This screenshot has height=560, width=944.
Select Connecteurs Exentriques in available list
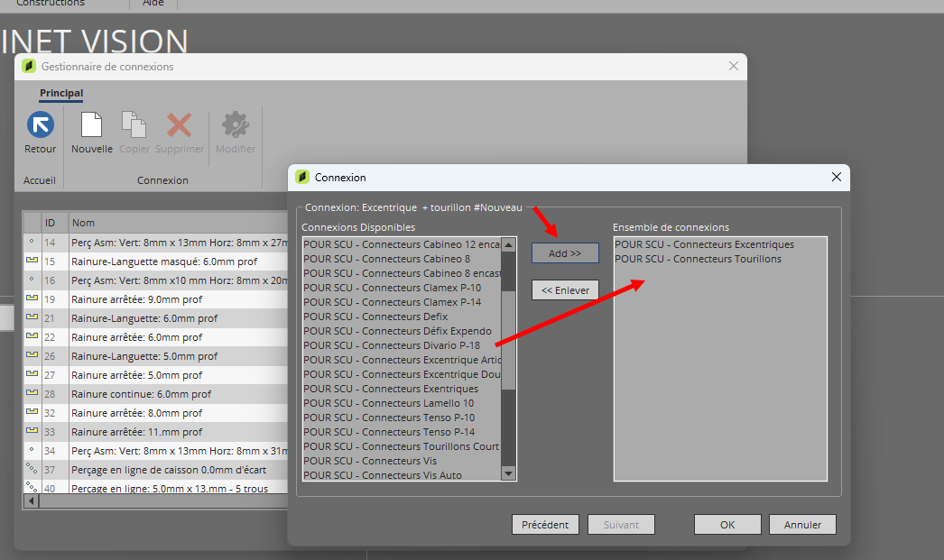403,389
